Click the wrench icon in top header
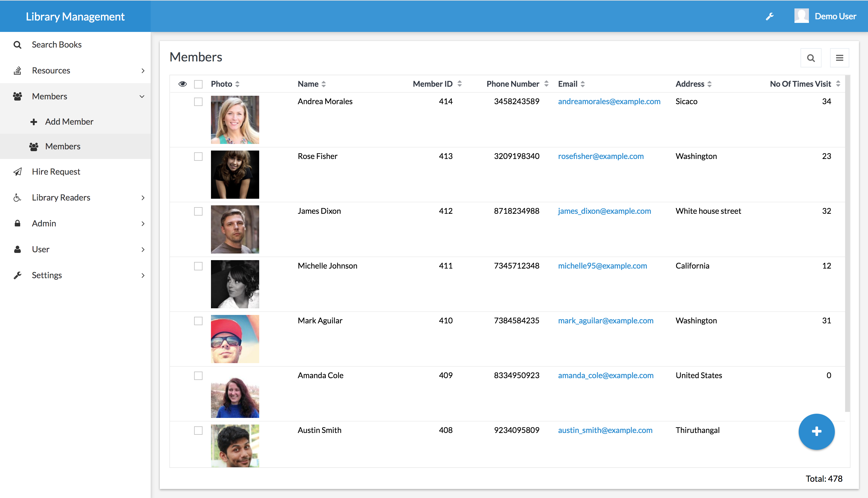Viewport: 868px width, 498px height. click(x=770, y=17)
